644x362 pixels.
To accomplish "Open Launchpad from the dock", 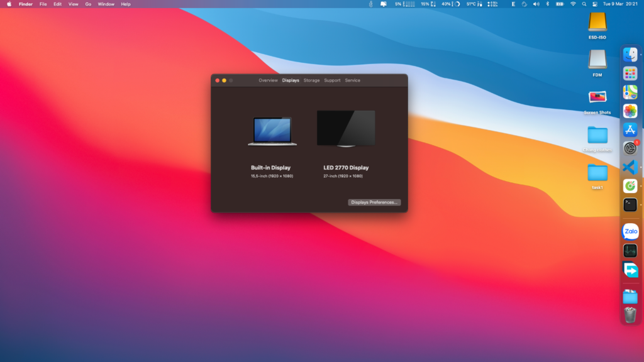I will click(630, 74).
